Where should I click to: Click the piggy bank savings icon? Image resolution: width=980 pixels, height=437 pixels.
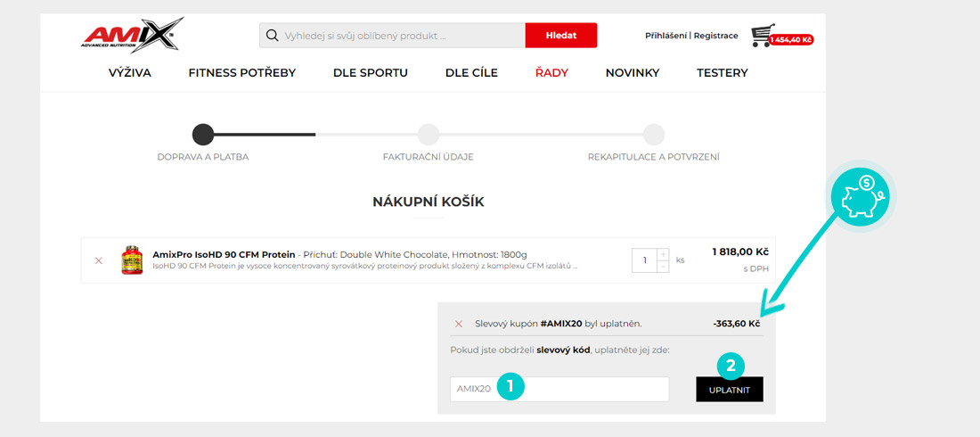click(x=860, y=197)
